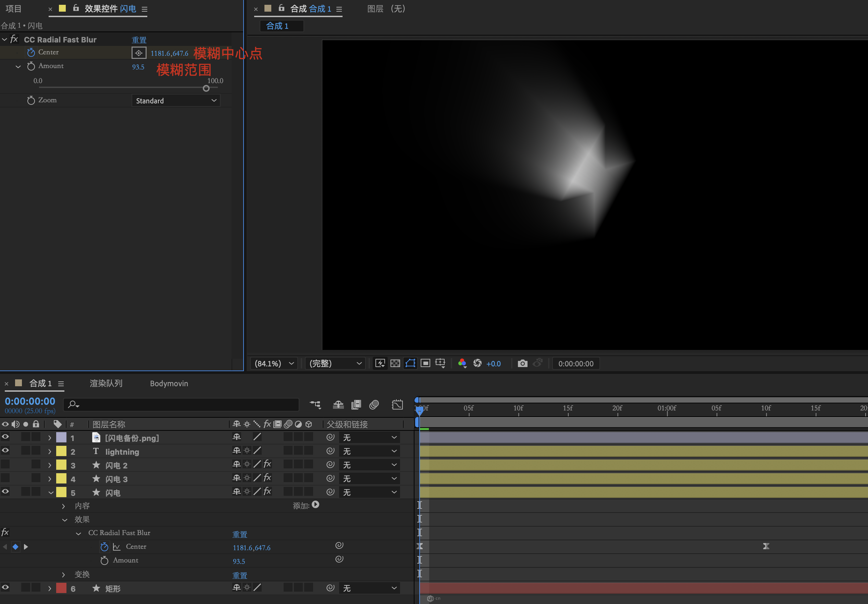Viewport: 868px width, 604px height.
Task: Open the 84.1% magnification dropdown
Action: point(274,363)
